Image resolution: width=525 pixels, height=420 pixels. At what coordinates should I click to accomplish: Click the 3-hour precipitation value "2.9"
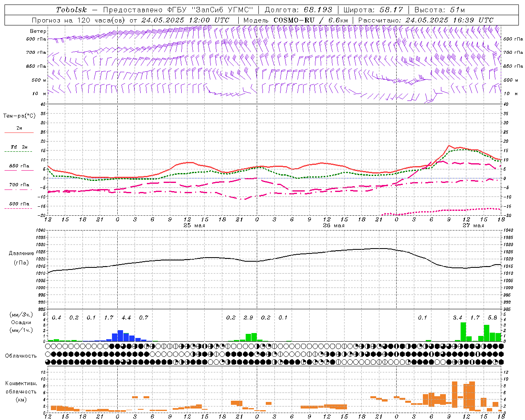(x=248, y=318)
